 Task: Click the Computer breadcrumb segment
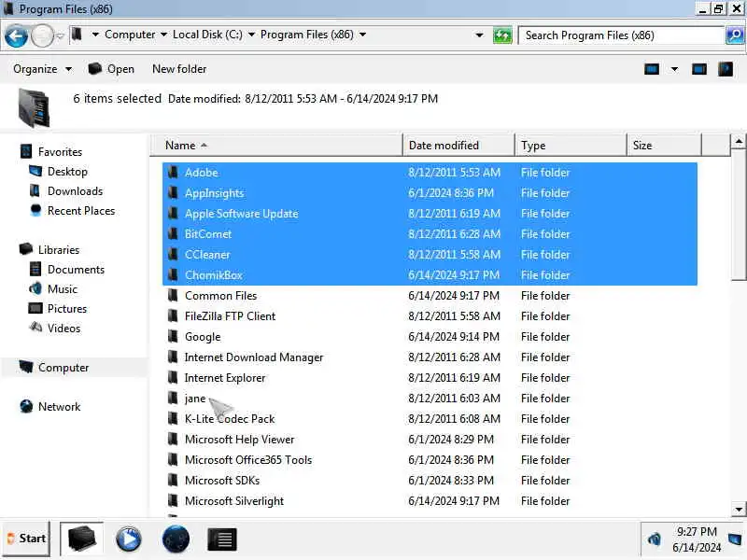coord(130,35)
